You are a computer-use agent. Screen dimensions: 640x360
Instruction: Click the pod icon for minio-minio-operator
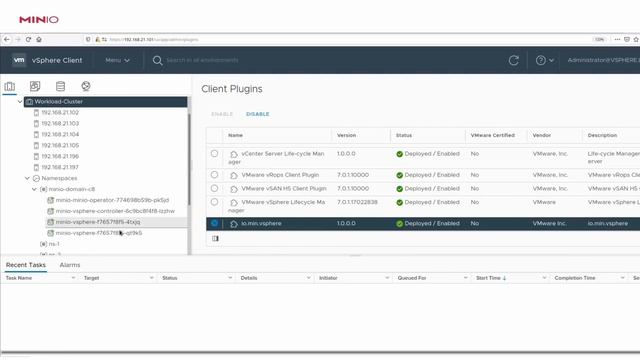click(x=51, y=200)
